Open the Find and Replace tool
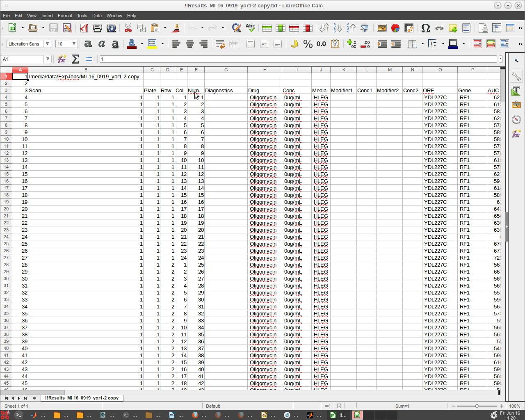The image size is (525, 420). (x=237, y=28)
